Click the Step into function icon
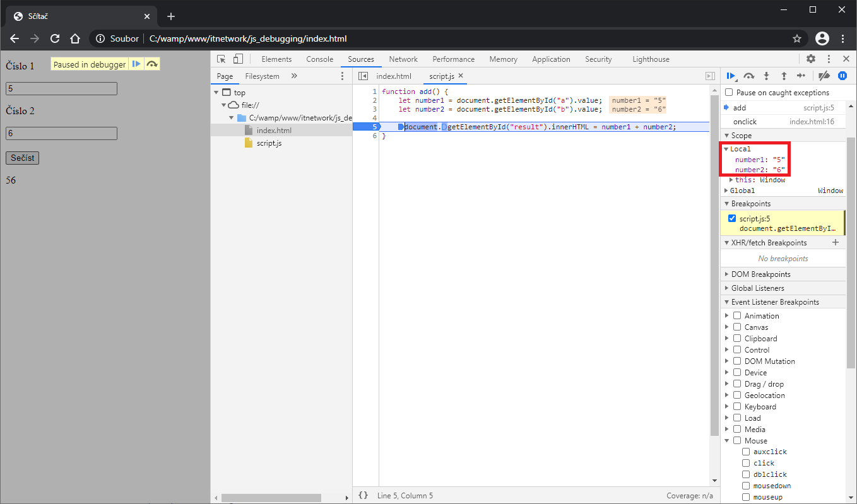Screen dimensions: 857x504 [766, 76]
